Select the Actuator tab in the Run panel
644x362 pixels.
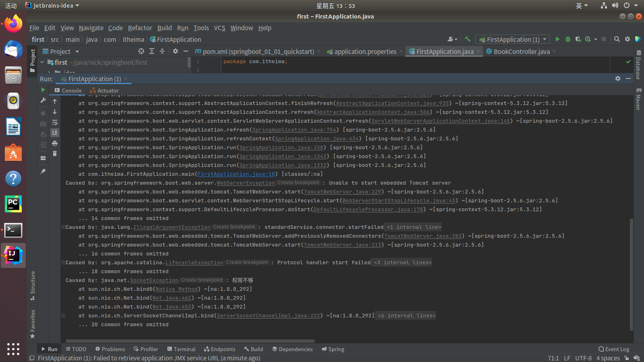107,90
